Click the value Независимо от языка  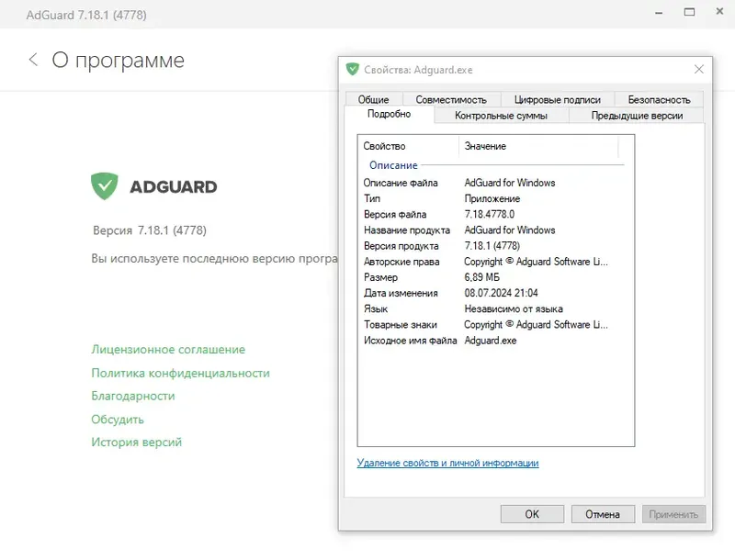click(x=514, y=309)
